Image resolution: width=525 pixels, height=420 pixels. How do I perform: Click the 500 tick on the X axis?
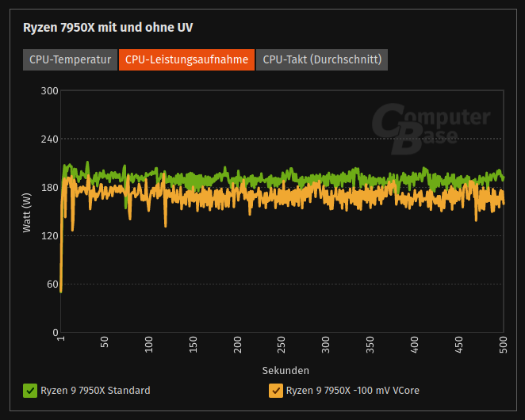(x=504, y=345)
